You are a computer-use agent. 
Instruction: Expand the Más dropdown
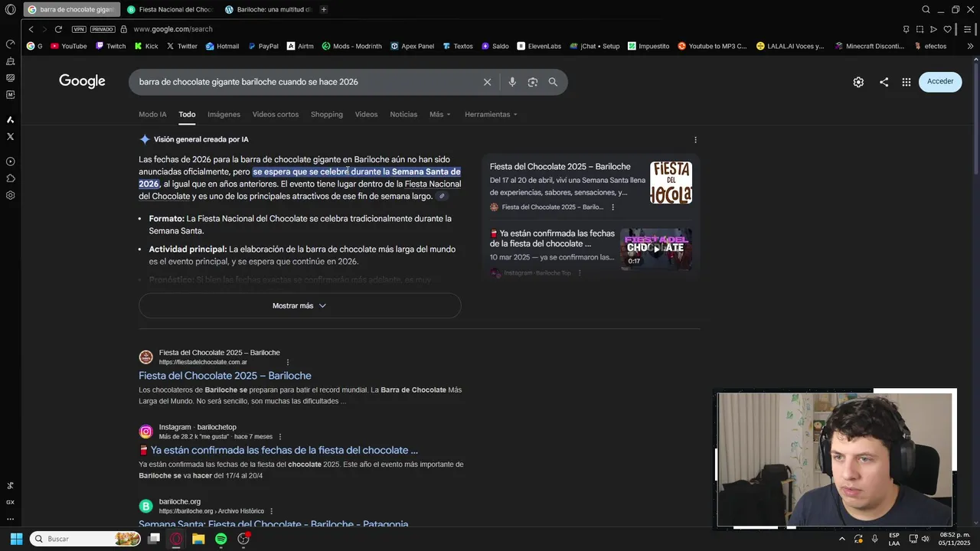pos(440,114)
